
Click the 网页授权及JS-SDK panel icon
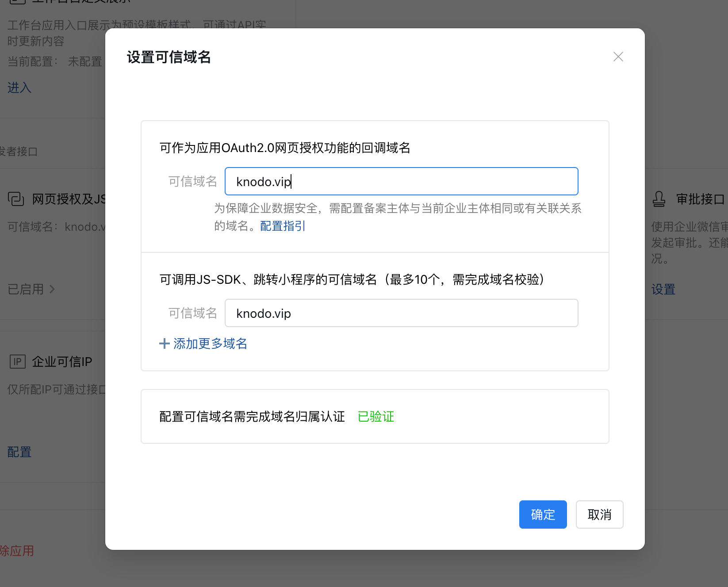16,199
